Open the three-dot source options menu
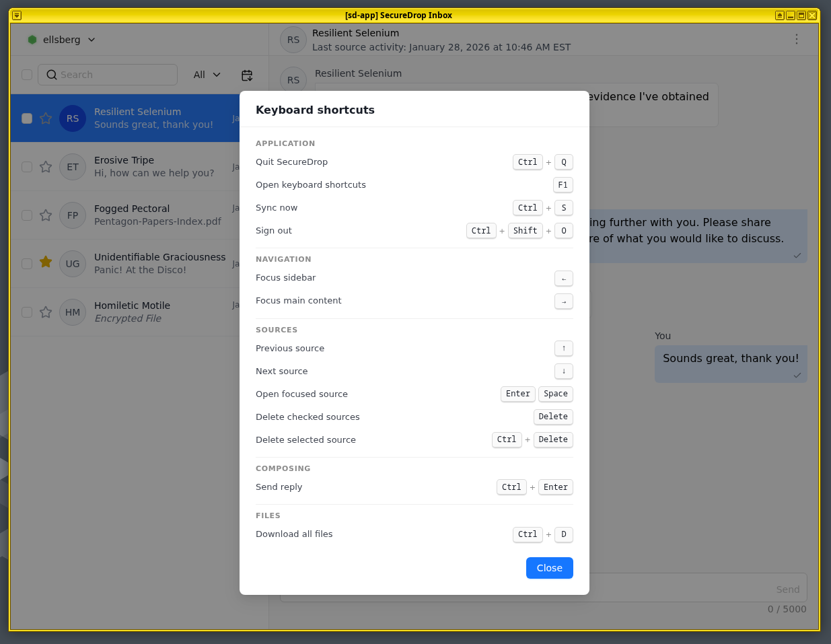Viewport: 831px width, 644px height. 797,40
